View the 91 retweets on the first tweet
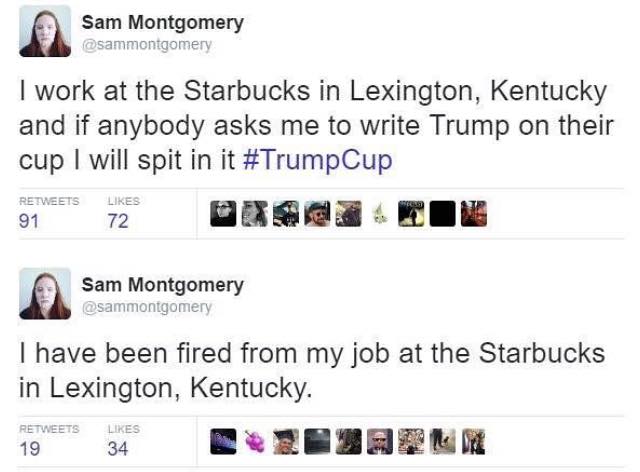The height and width of the screenshot is (472, 640). pyautogui.click(x=31, y=221)
